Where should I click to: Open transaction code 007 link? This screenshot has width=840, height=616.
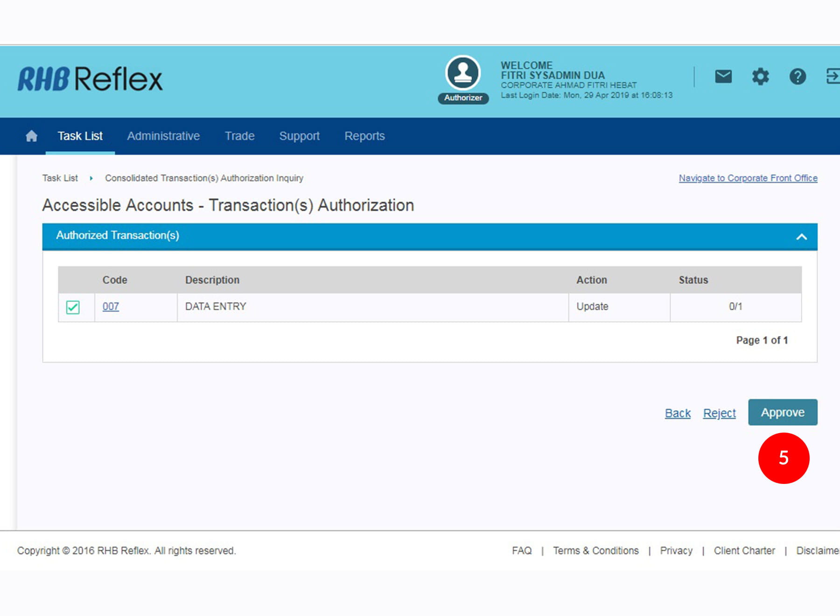click(111, 307)
